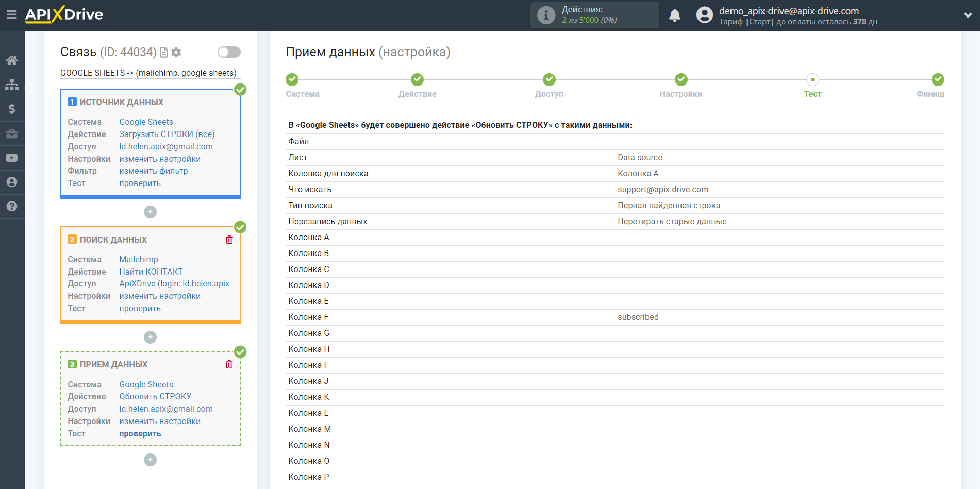The height and width of the screenshot is (489, 980).
Task: Delete the ПОИСК ДАННЫХ block
Action: tap(229, 240)
